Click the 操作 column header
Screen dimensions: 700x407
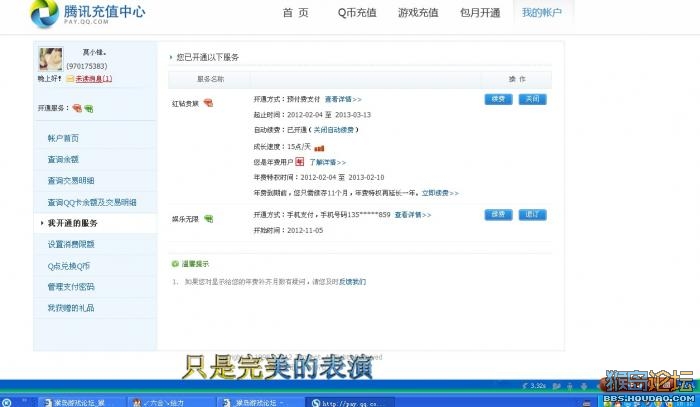tap(517, 79)
